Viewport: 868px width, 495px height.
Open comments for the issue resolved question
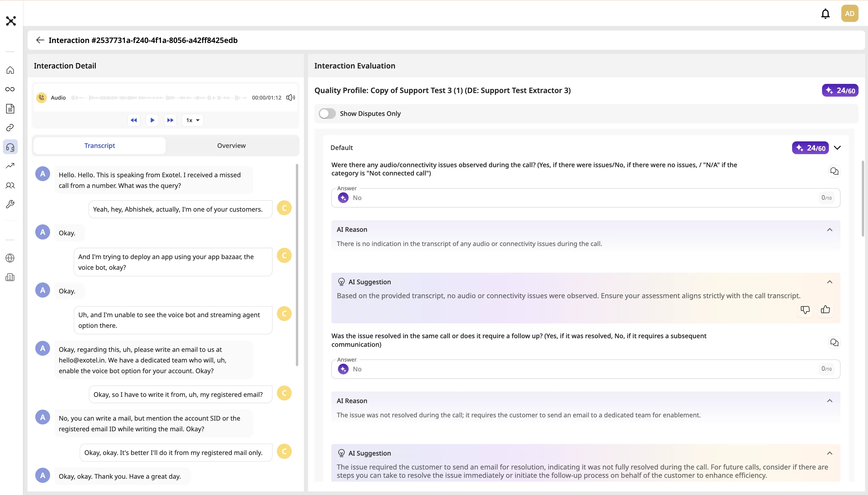pos(834,342)
